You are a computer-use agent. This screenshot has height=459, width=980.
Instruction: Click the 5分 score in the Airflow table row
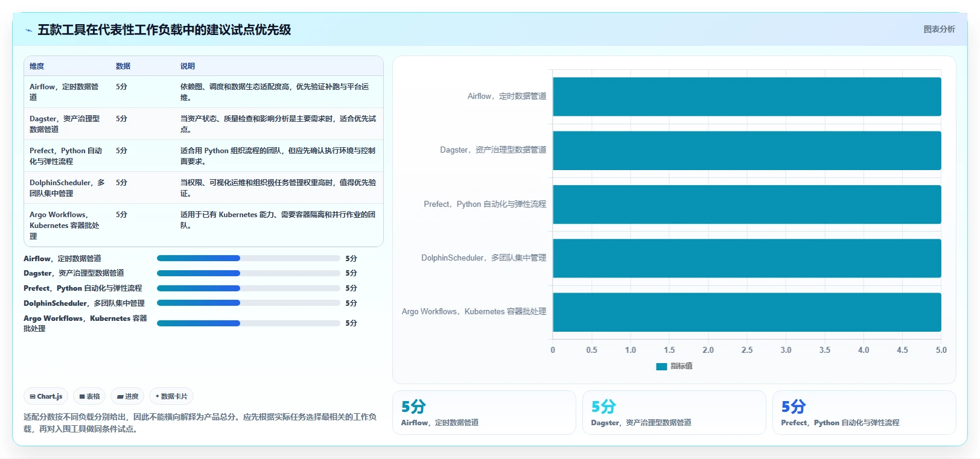pyautogui.click(x=121, y=87)
